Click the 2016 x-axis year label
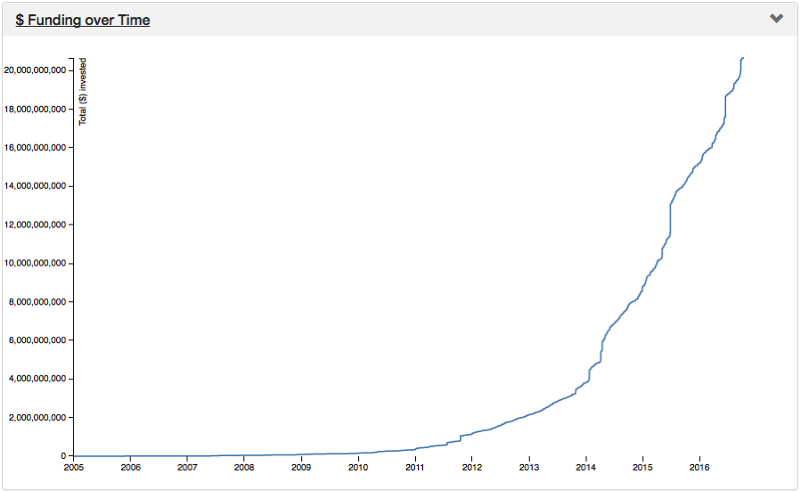This screenshot has width=800, height=491. (699, 467)
